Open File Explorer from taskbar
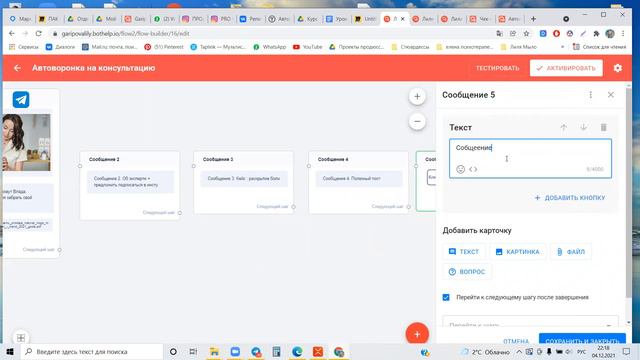The width and height of the screenshot is (640, 360). pyautogui.click(x=214, y=351)
